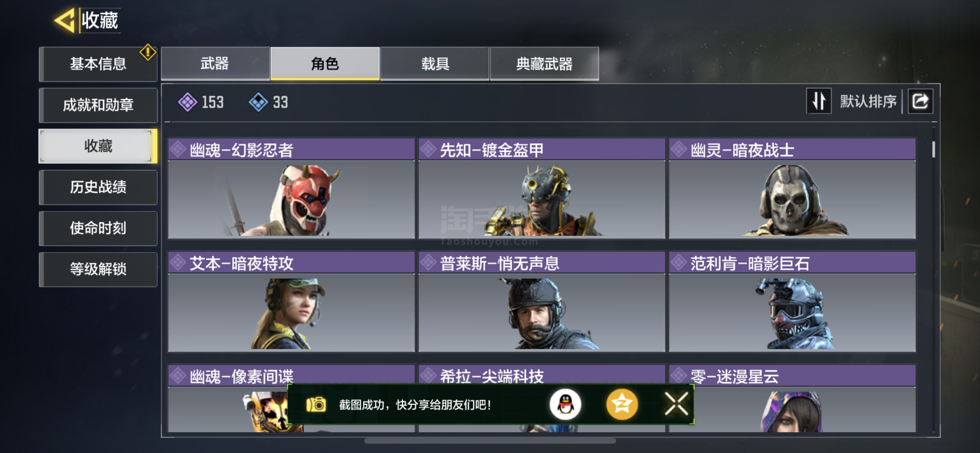
Task: Share screenshot via QQ penguin icon
Action: [565, 405]
